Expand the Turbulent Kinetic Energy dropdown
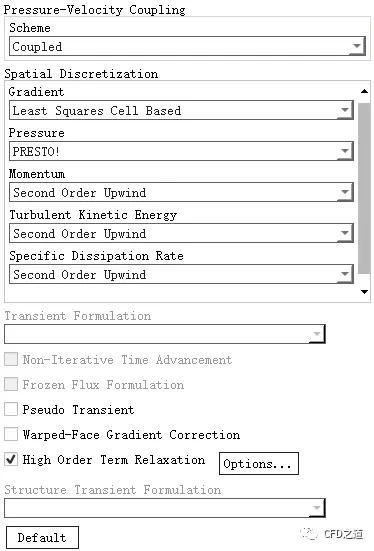The image size is (374, 551). point(181,233)
